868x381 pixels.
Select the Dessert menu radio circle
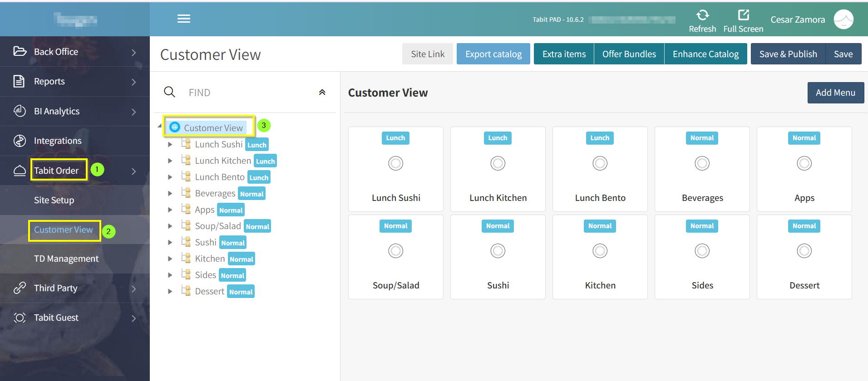point(804,251)
